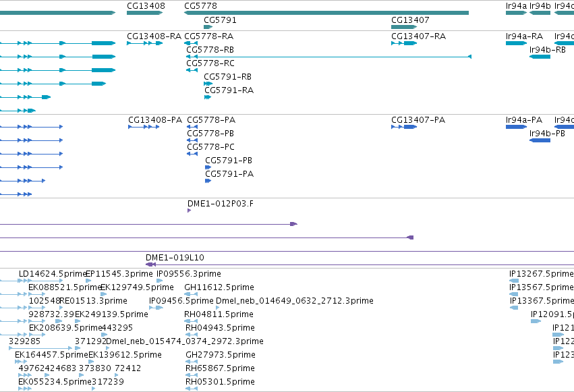Select the IP13567.5prime EST label
Viewport: 574px width, 392px height.
click(542, 287)
